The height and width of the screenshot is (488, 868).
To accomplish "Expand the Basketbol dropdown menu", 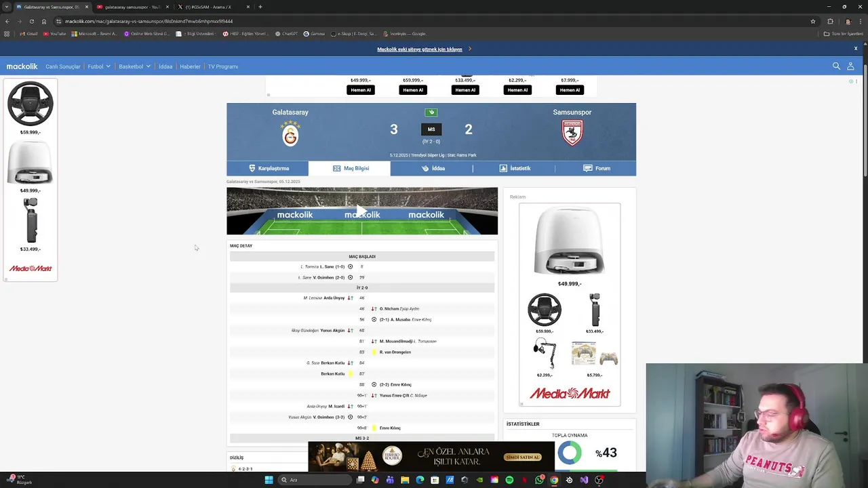I will tap(134, 66).
